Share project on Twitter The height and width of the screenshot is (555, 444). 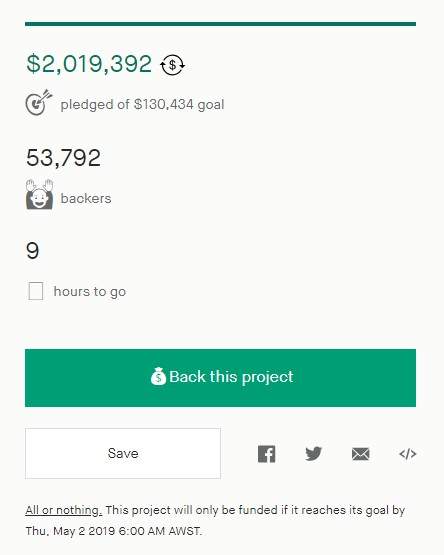[x=314, y=454]
